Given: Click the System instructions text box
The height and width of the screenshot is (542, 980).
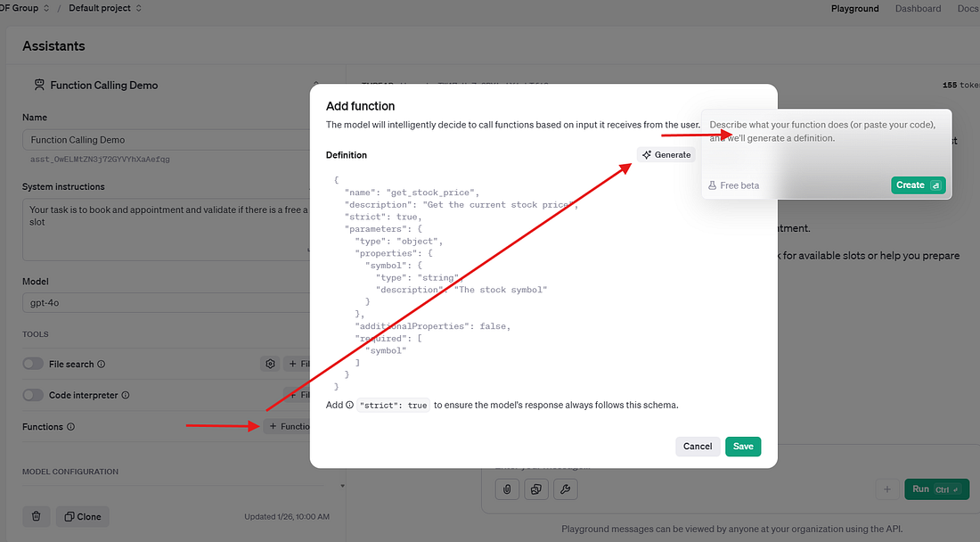Looking at the screenshot, I should [167, 229].
